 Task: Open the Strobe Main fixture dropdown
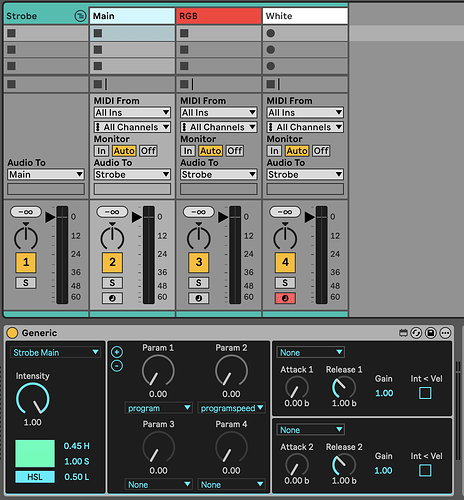pyautogui.click(x=56, y=352)
